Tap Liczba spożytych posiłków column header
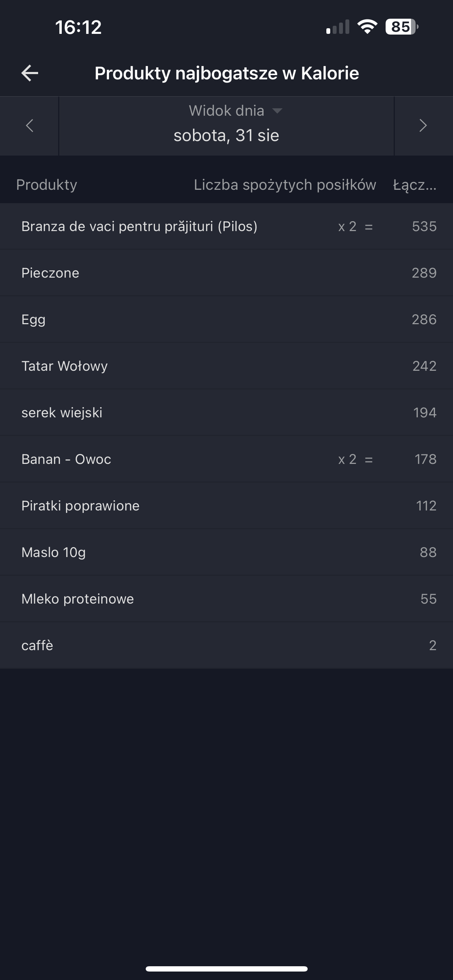453x980 pixels. [x=285, y=184]
